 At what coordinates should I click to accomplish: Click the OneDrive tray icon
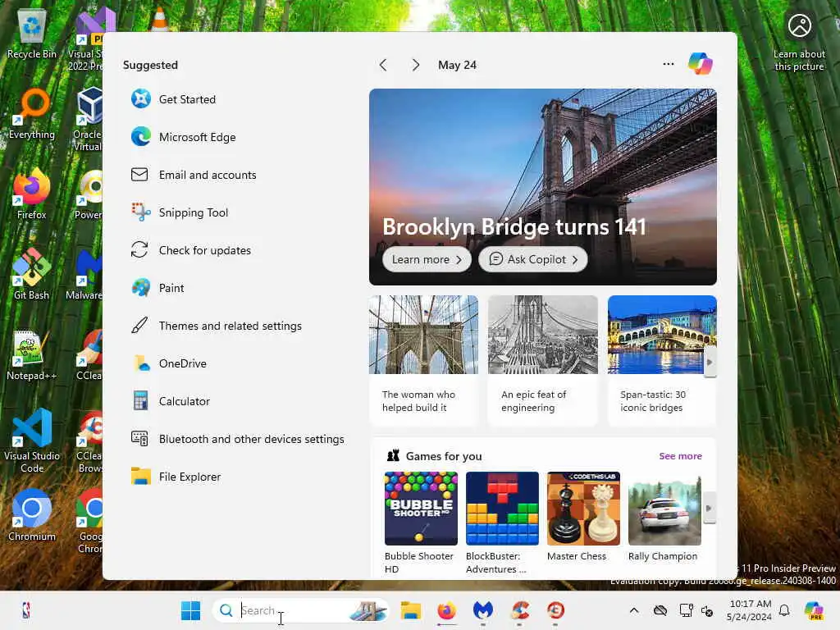pos(660,610)
